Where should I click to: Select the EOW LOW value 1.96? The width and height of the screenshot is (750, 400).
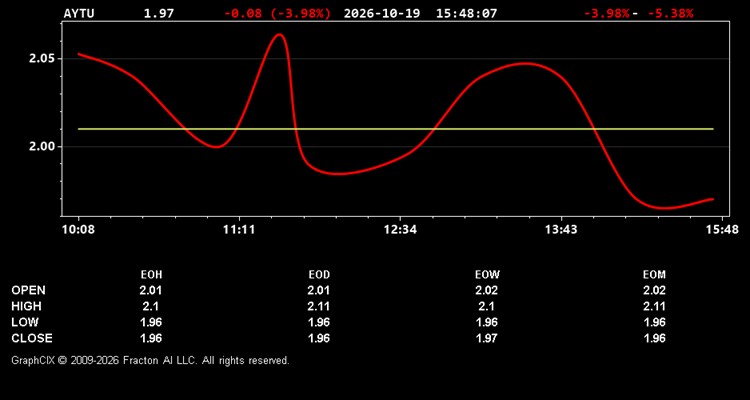[x=487, y=322]
